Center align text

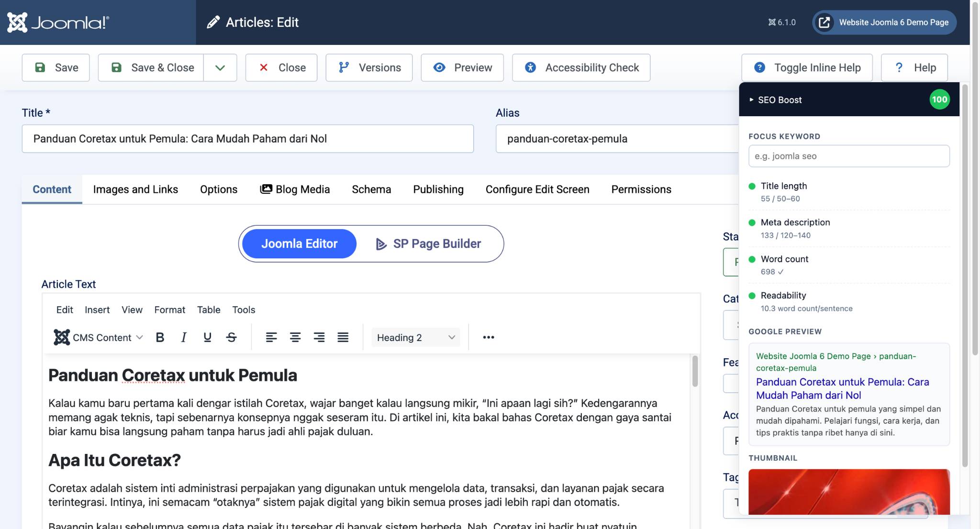[295, 338]
